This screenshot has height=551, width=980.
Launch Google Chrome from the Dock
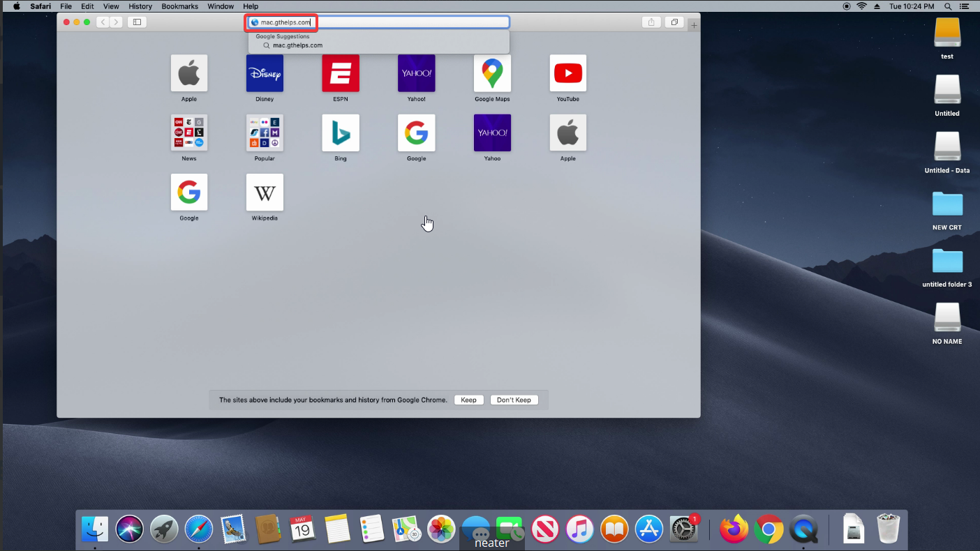(x=769, y=530)
